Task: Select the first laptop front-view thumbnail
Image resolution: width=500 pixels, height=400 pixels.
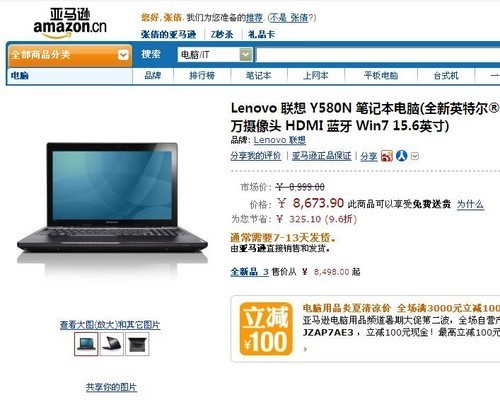Action: pos(86,344)
